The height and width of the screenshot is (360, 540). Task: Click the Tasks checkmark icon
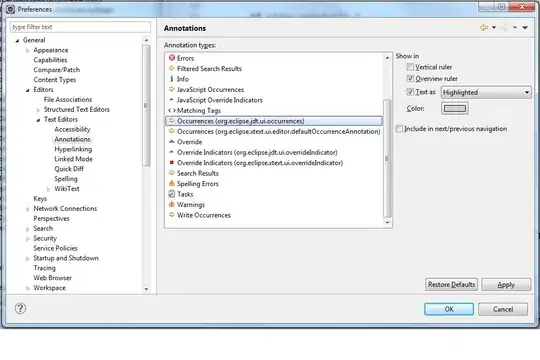(x=172, y=194)
